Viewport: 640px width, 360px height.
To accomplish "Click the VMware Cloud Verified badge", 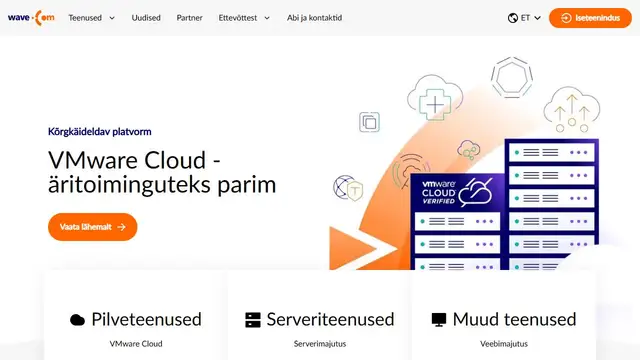I will click(456, 192).
